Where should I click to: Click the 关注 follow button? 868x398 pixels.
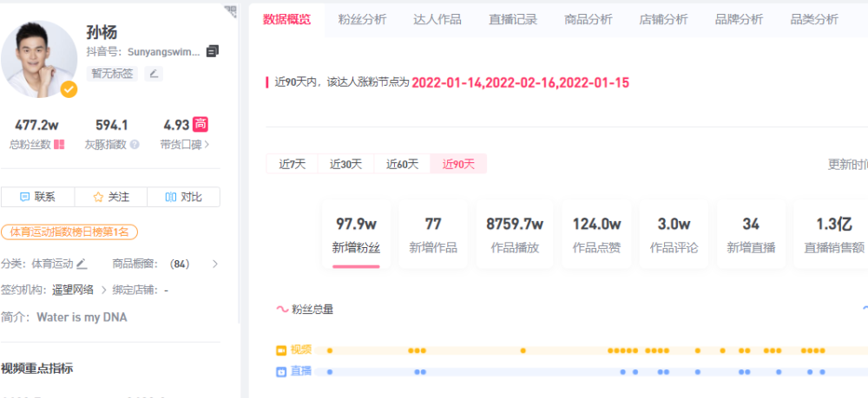tap(111, 197)
